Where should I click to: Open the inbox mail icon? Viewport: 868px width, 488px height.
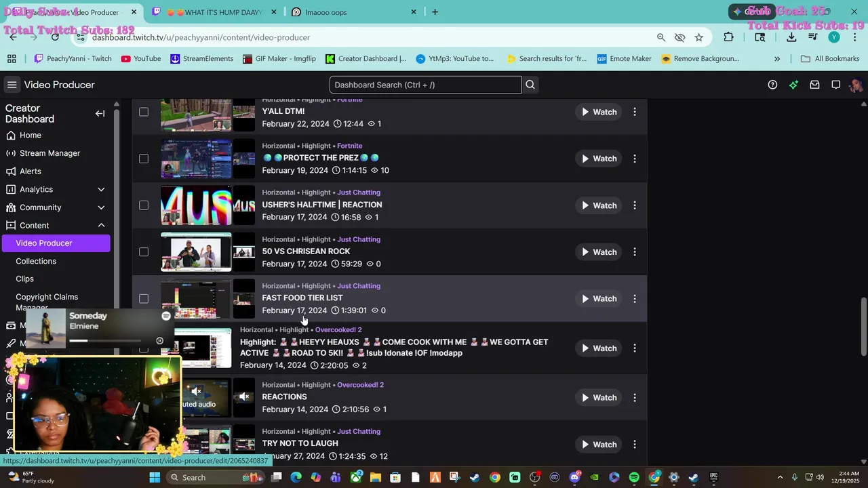[x=814, y=85]
